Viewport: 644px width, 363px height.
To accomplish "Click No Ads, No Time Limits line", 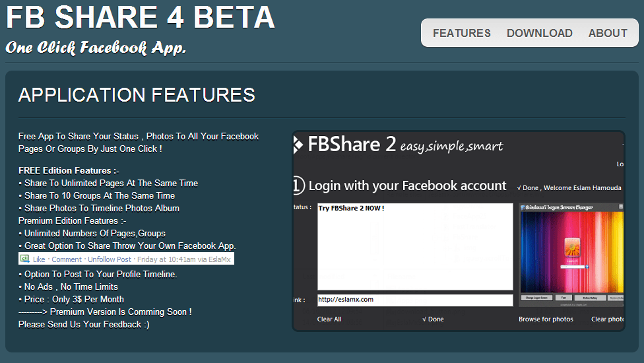I will tap(68, 286).
